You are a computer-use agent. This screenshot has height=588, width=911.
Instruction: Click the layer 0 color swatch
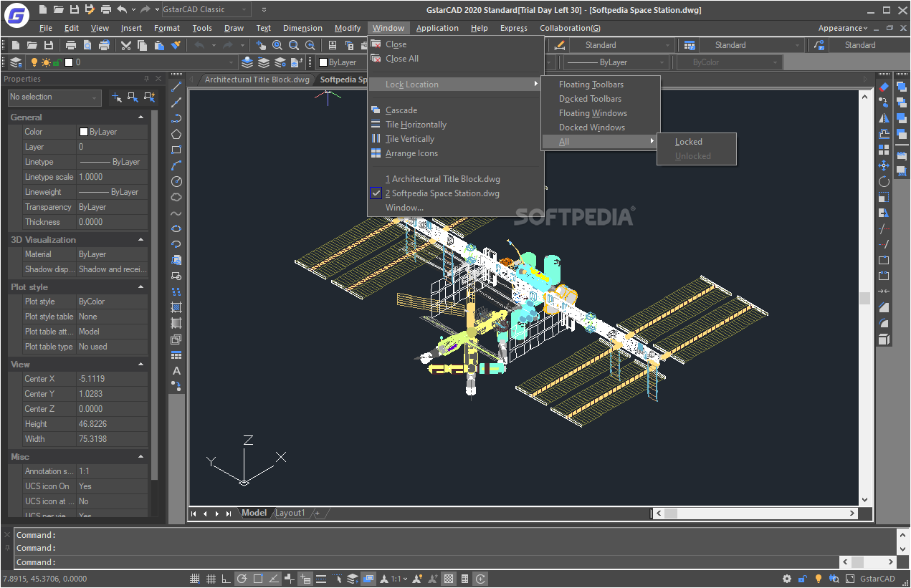point(69,62)
